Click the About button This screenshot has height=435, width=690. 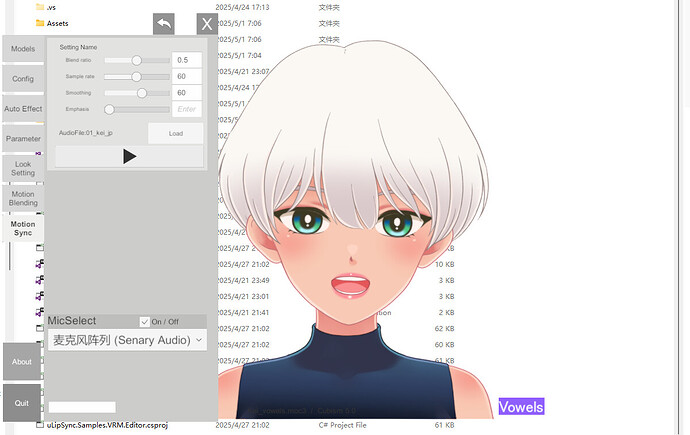click(x=22, y=362)
